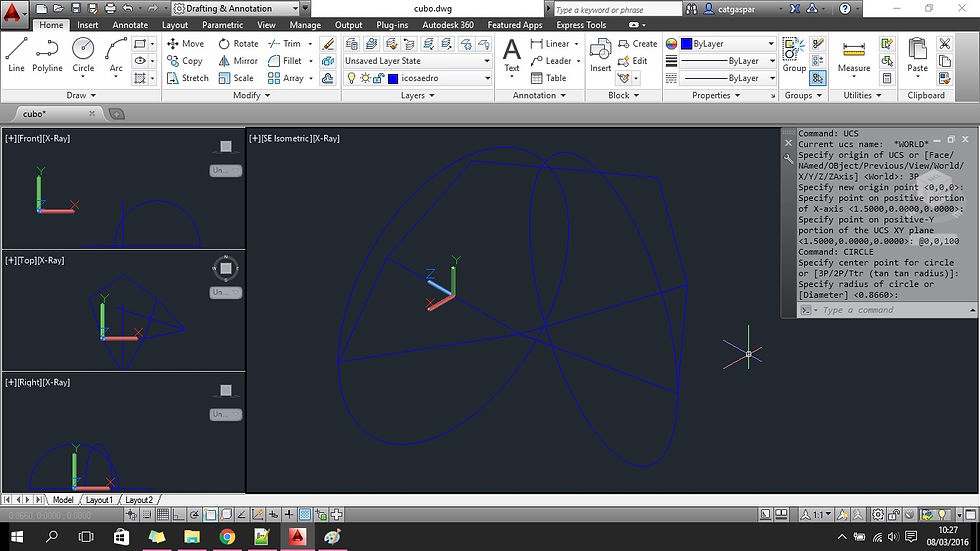Activate the Rotate command
This screenshot has height=551, width=980.
click(238, 44)
